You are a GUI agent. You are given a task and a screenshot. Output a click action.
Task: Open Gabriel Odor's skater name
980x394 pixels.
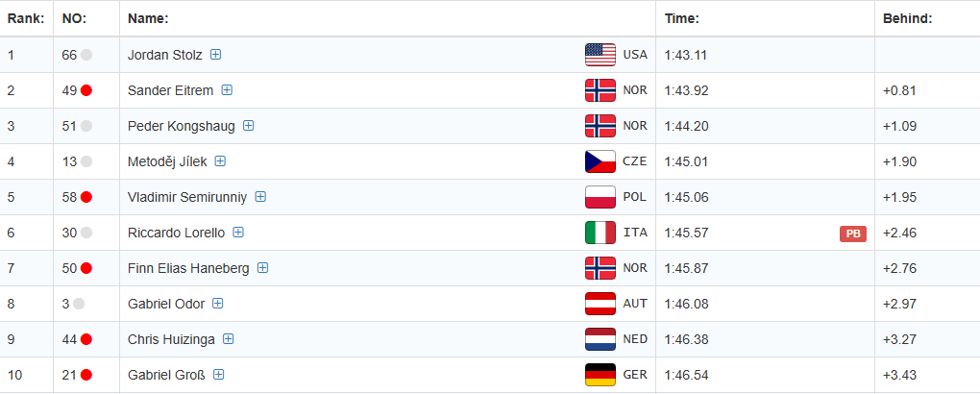click(165, 304)
